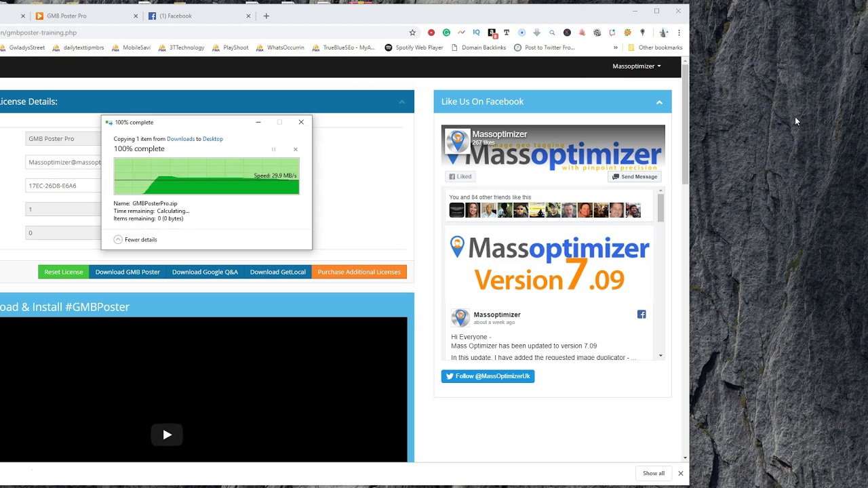868x488 pixels.
Task: Close the downloads bar
Action: click(x=680, y=473)
